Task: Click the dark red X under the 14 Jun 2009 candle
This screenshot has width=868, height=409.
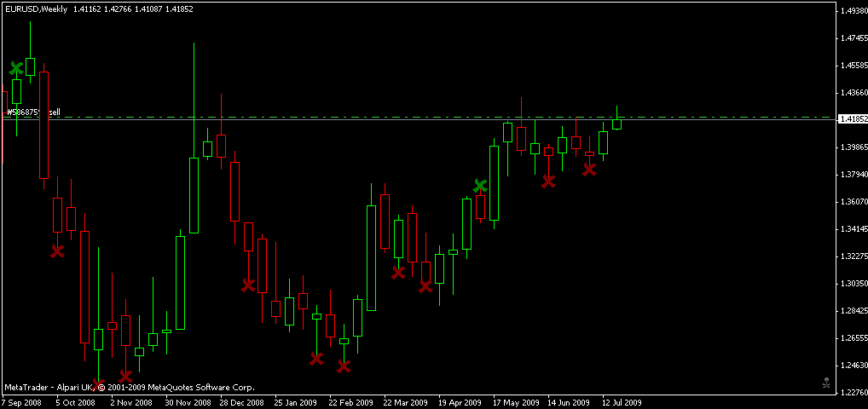Action: pyautogui.click(x=548, y=181)
